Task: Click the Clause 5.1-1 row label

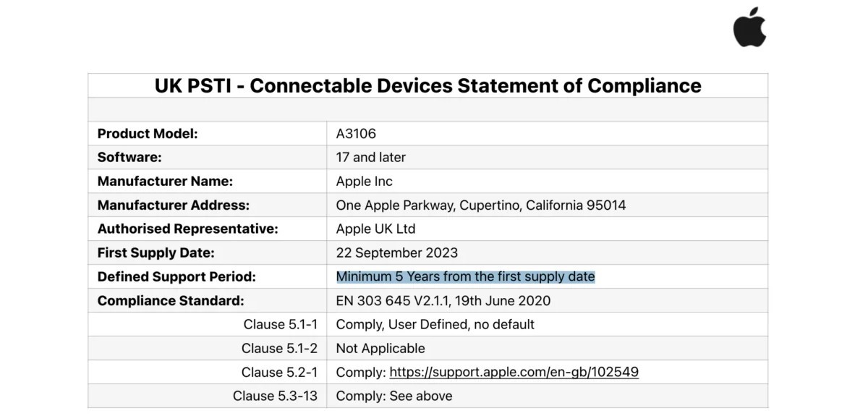Action: pyautogui.click(x=280, y=324)
